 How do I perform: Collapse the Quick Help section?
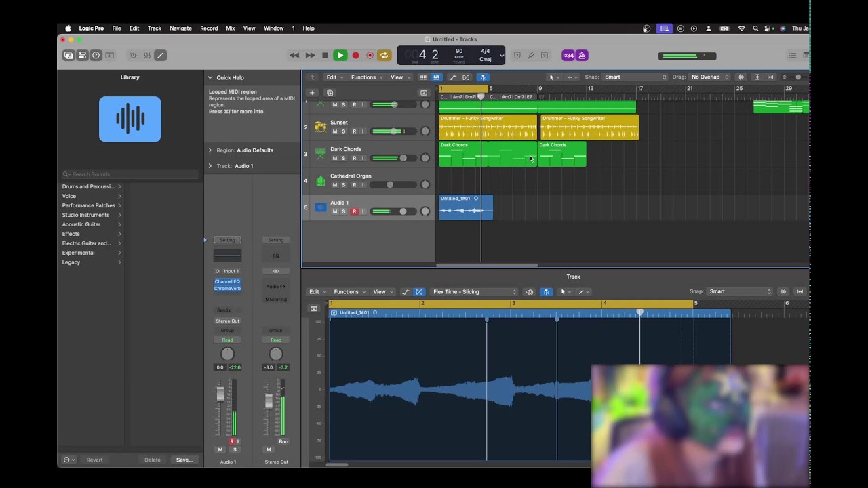point(210,78)
